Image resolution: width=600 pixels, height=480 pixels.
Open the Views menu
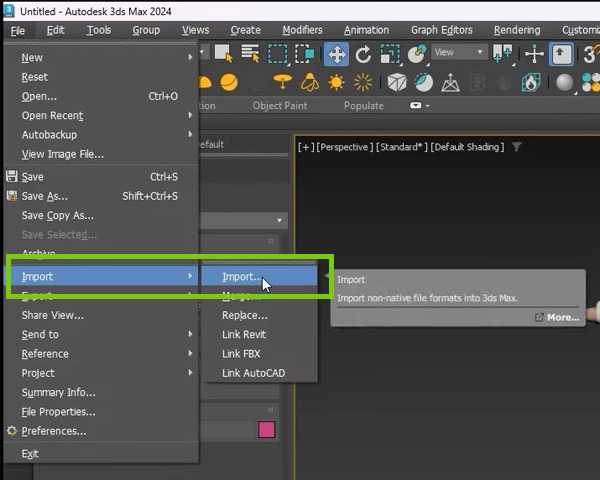(x=195, y=30)
